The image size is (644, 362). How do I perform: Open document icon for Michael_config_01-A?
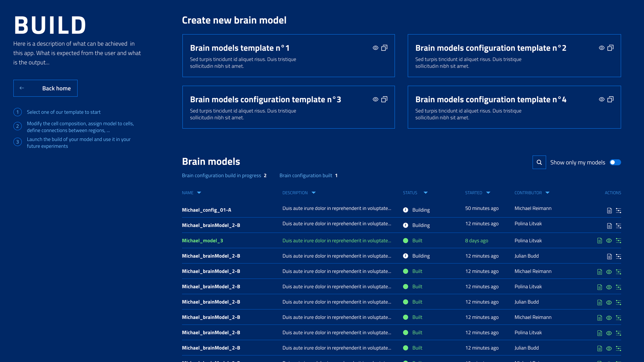[x=609, y=210]
